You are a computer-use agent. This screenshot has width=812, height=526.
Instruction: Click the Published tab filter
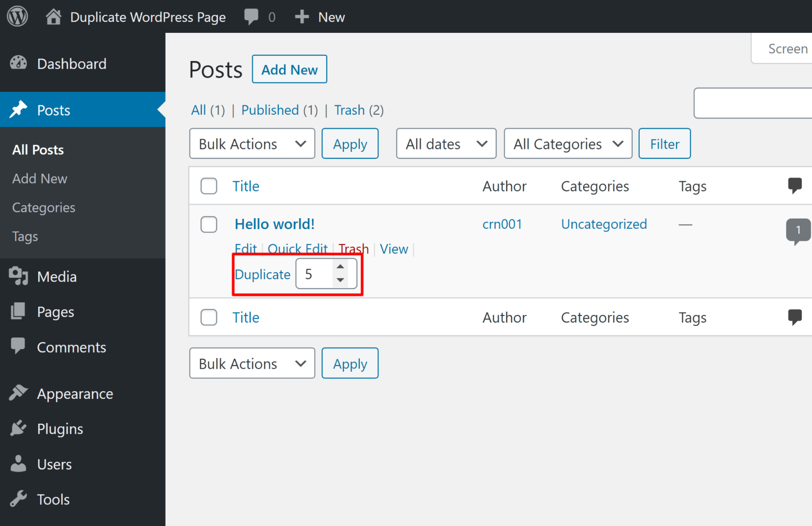pos(269,110)
